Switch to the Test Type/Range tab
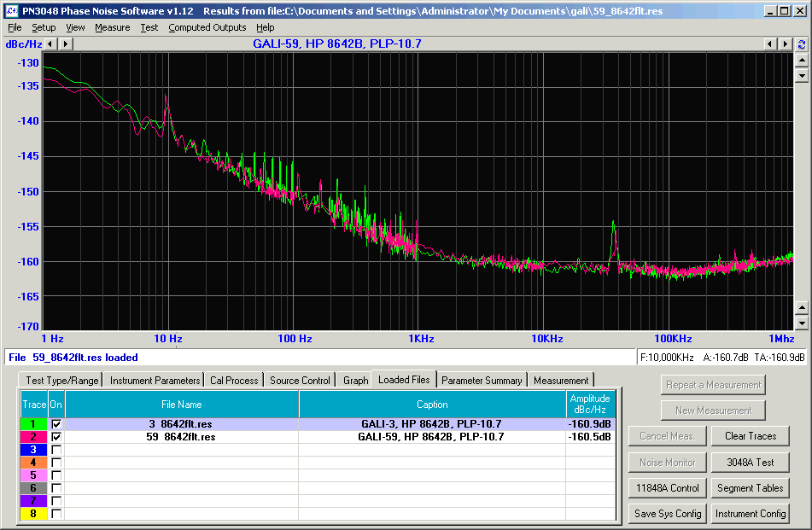Image resolution: width=812 pixels, height=530 pixels. (x=61, y=381)
